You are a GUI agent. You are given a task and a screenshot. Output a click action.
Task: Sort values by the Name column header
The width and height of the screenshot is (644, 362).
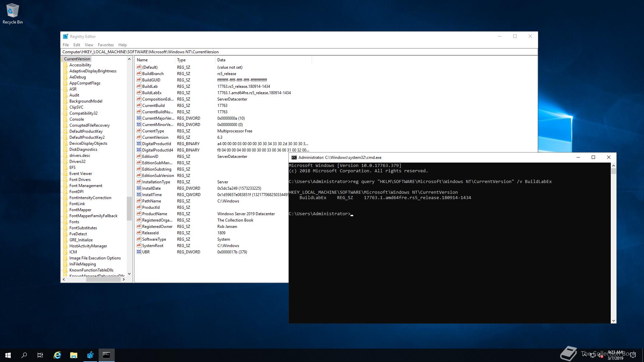coord(155,60)
